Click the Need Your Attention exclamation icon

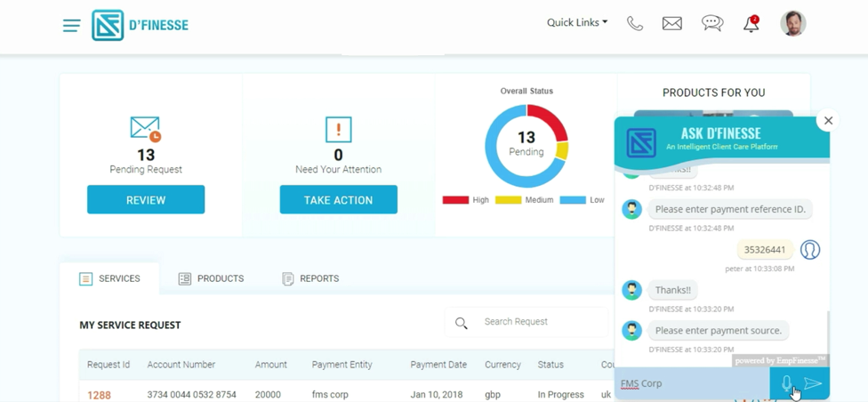[338, 130]
